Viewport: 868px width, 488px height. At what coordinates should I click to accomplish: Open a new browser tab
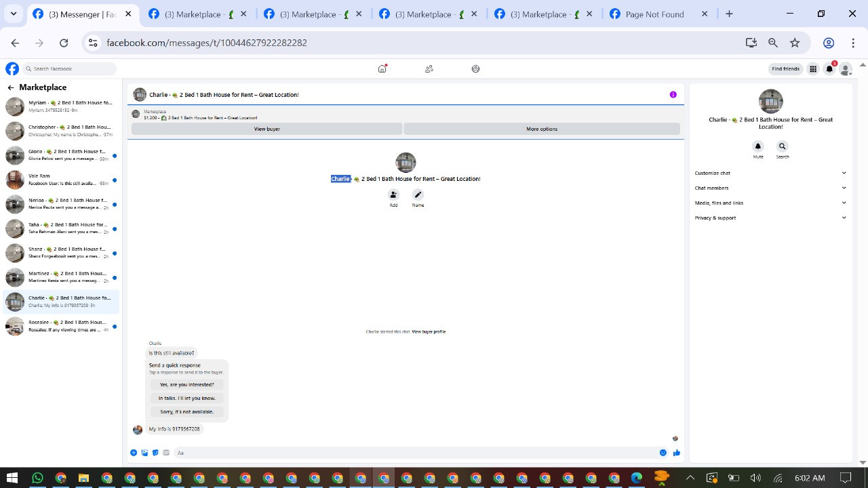click(729, 14)
